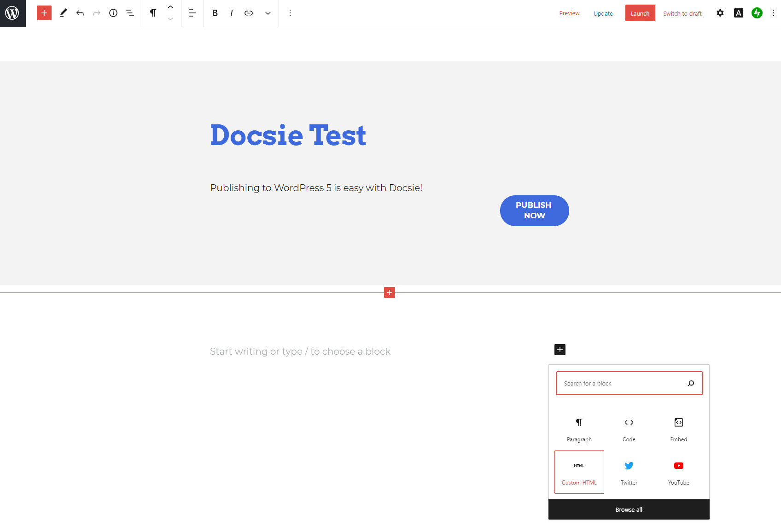Redo the last undone change
This screenshot has width=781, height=532.
[97, 13]
